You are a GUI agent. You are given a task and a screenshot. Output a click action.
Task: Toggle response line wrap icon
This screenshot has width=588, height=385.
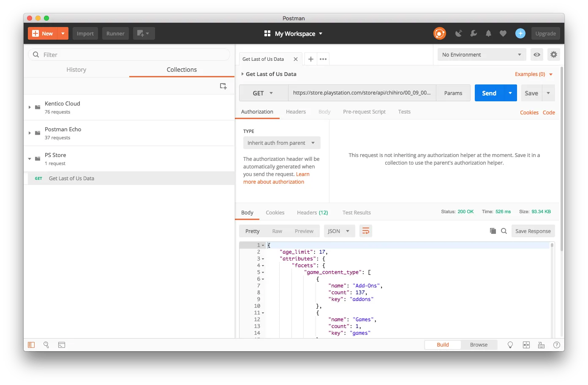[x=366, y=231]
